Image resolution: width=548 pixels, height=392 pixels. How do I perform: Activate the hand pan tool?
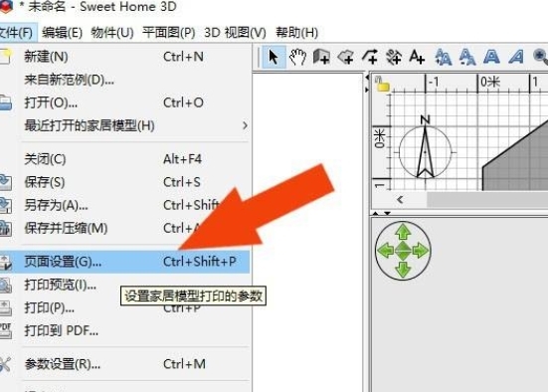pyautogui.click(x=297, y=57)
